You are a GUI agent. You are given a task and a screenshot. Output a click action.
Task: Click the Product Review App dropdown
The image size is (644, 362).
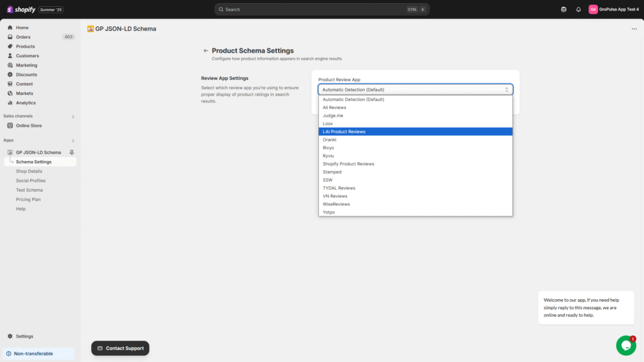[415, 89]
